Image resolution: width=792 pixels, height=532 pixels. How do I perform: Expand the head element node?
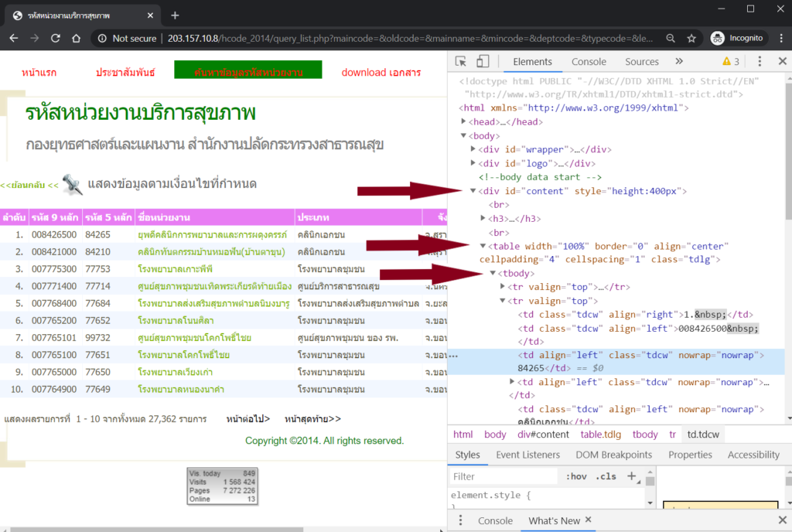(x=464, y=122)
